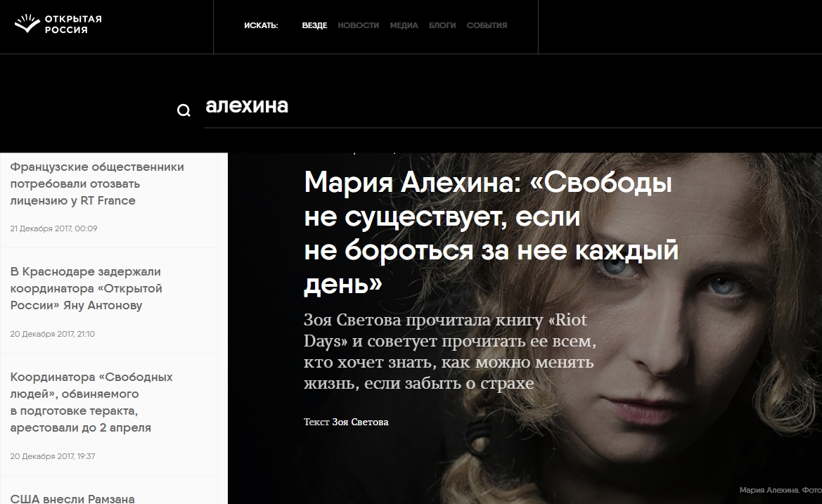Focus the search field containing алехина
Viewport: 822px width, 504px height.
tap(513, 106)
